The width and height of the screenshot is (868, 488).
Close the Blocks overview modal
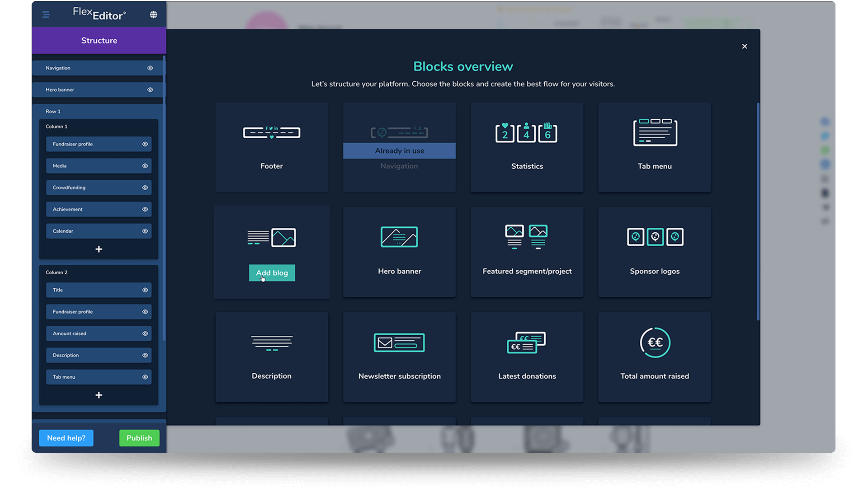(x=745, y=46)
